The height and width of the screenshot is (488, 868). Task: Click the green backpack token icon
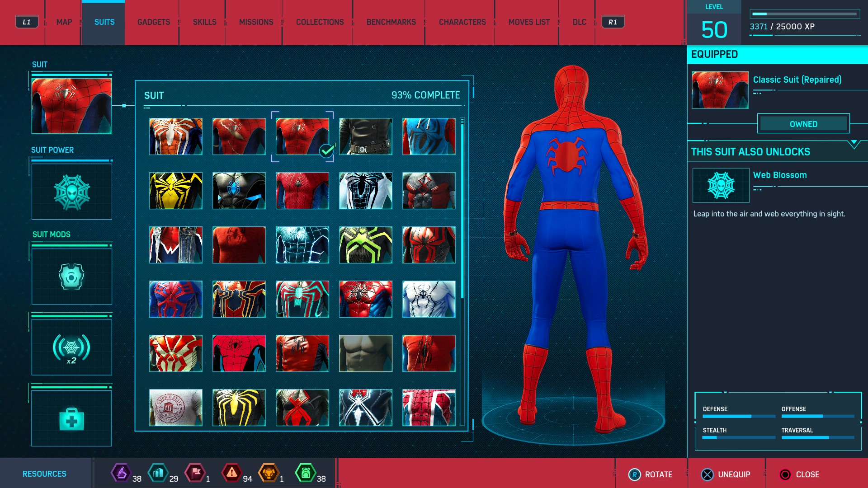[305, 473]
